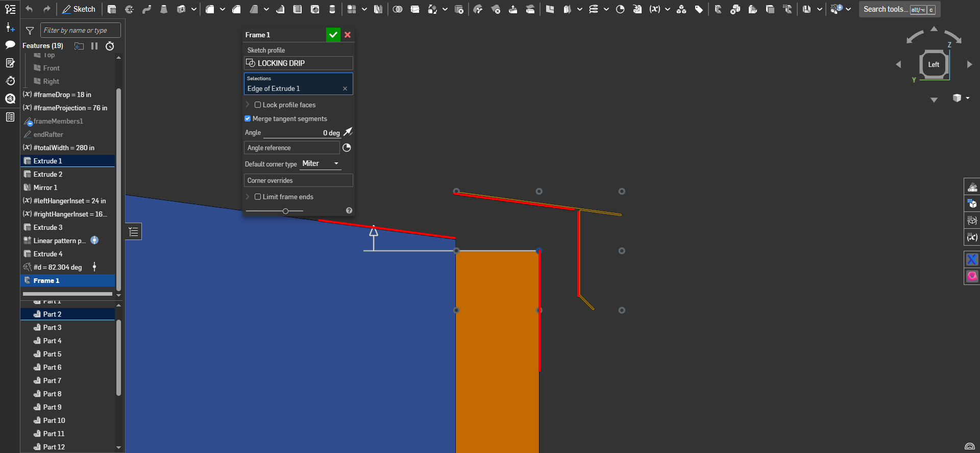The width and height of the screenshot is (980, 453).
Task: Select the Chamfer tool icon
Action: pos(236,9)
